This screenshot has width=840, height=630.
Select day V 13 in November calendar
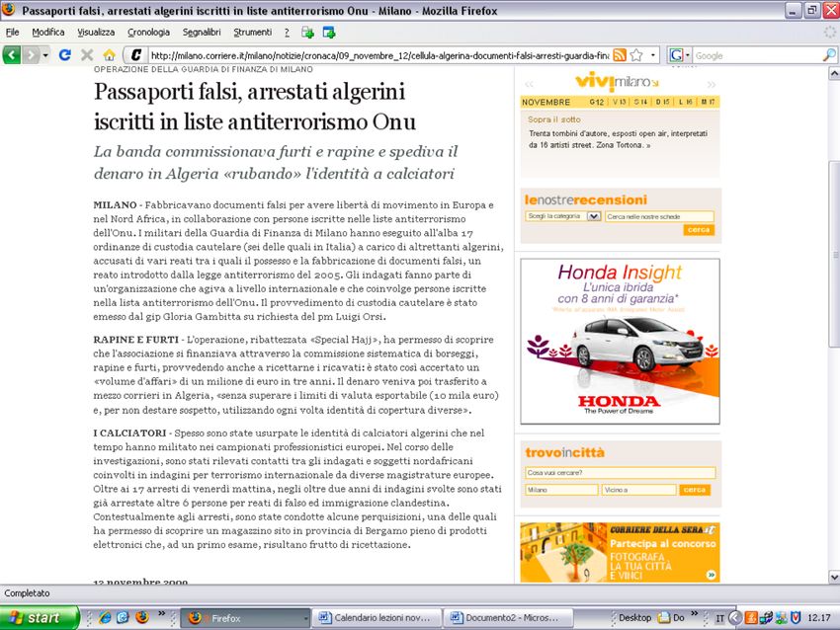tap(620, 102)
